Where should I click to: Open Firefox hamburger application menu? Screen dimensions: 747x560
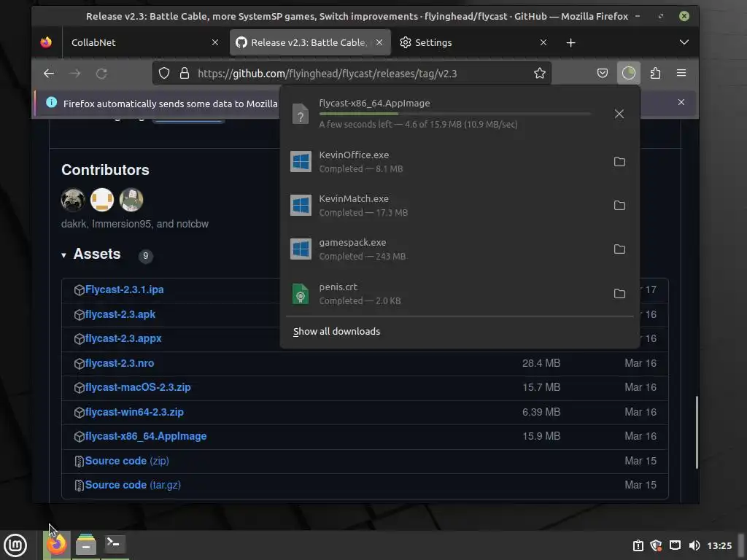(x=681, y=74)
